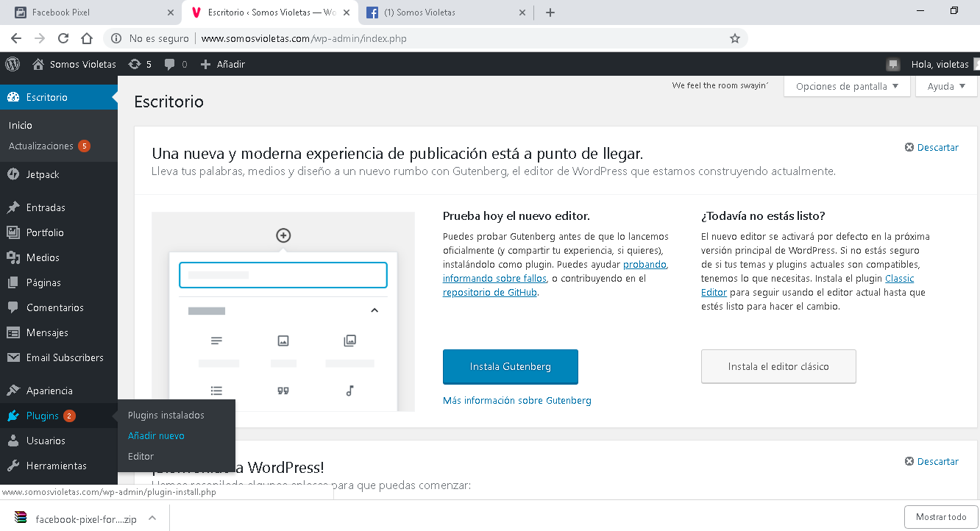Close the Facebook Pixel tab

click(x=171, y=13)
